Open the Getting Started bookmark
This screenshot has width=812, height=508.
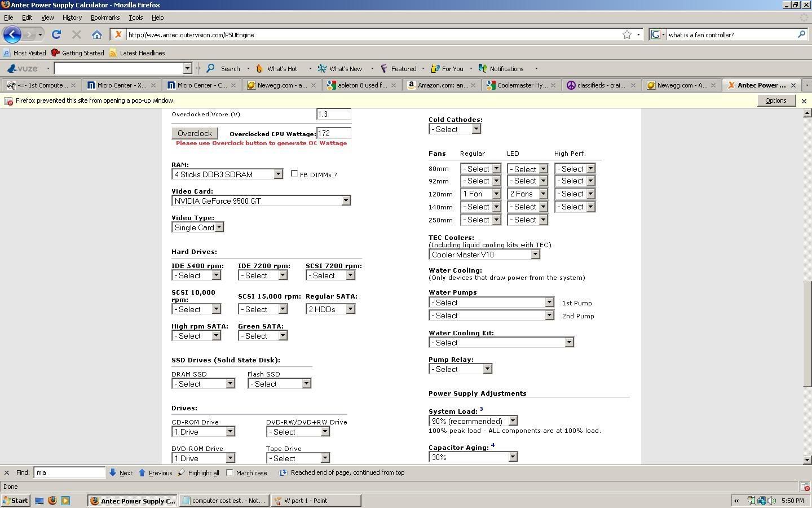coord(77,52)
